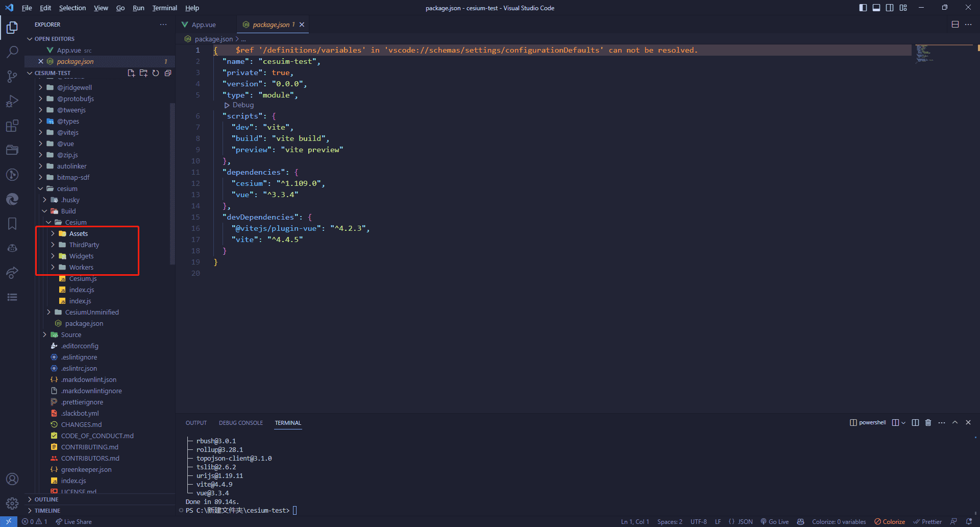Expand the OUTLINE section

tap(46, 499)
